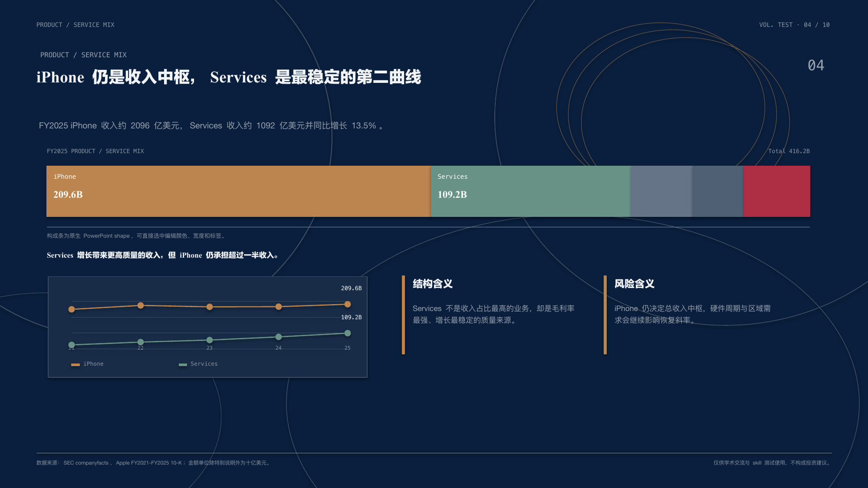This screenshot has height=488, width=868.
Task: Click the 209.6B label in the line chart
Action: (351, 288)
